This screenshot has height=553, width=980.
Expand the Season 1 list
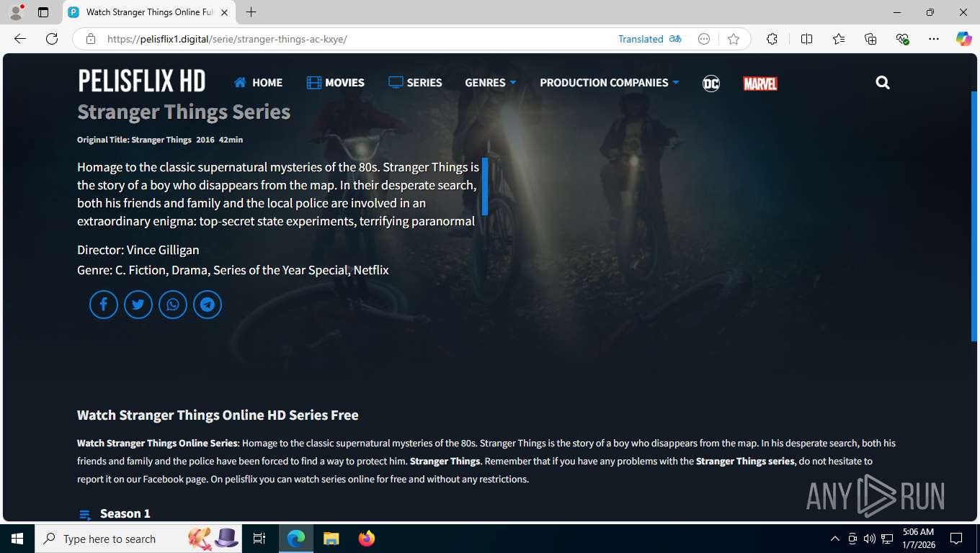[x=115, y=513]
